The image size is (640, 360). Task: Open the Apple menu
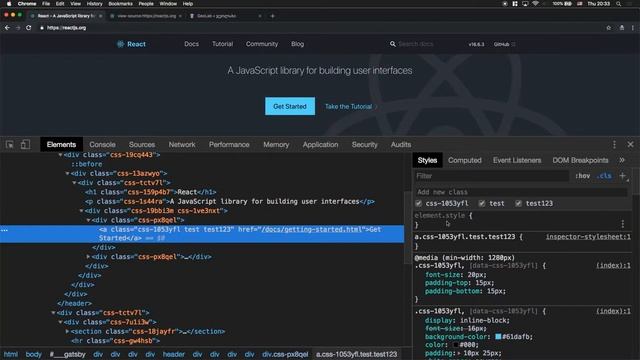9,4
